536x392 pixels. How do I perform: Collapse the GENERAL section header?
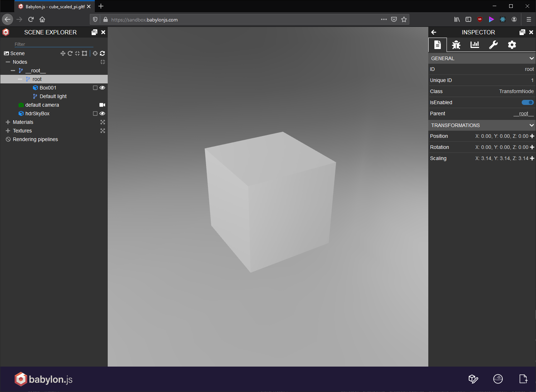coord(531,58)
